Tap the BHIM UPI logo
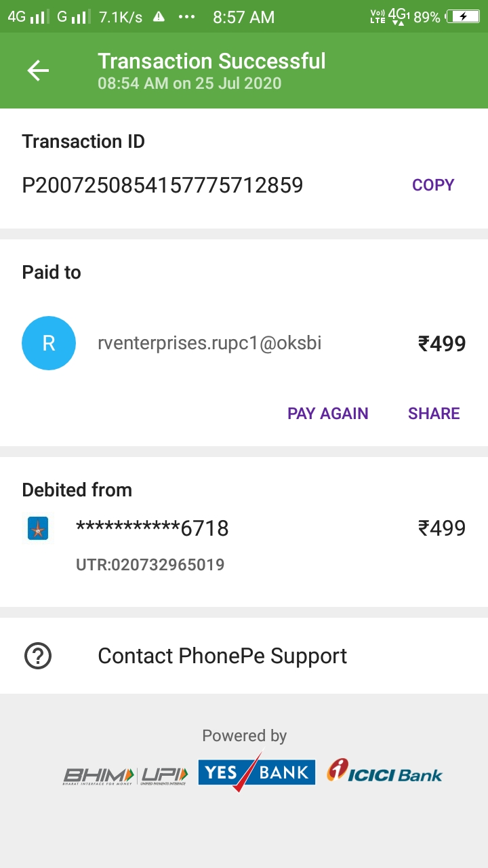Image resolution: width=488 pixels, height=868 pixels. [125, 774]
